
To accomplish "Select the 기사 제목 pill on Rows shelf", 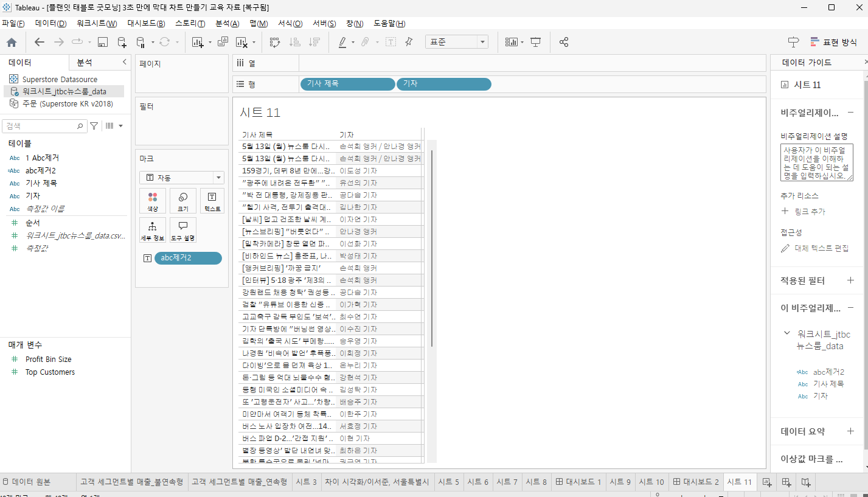I will [347, 84].
